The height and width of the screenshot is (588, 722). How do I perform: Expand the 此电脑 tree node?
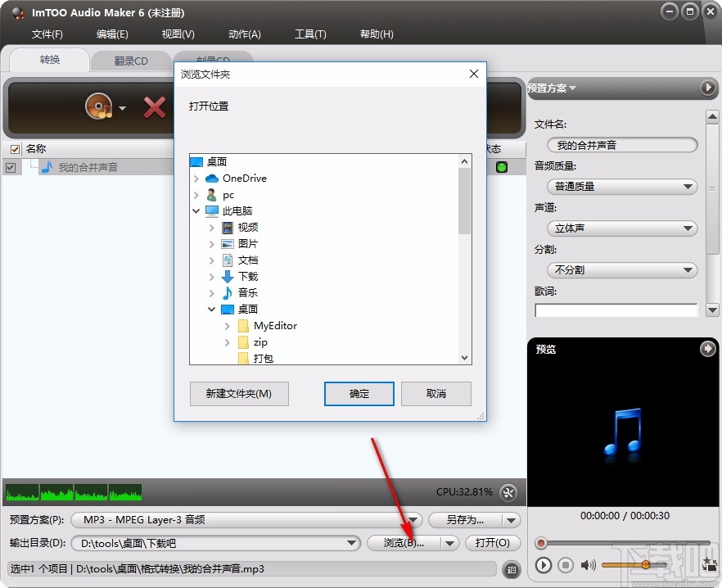196,210
